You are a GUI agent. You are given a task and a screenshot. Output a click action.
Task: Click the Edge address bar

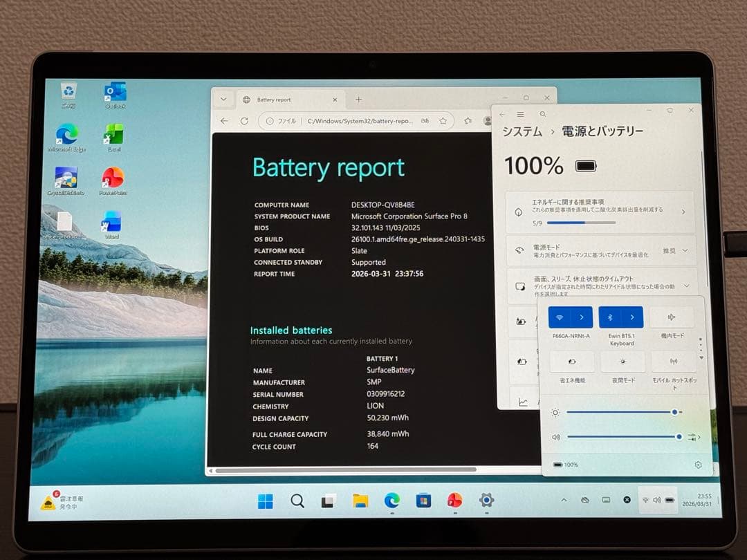[355, 121]
